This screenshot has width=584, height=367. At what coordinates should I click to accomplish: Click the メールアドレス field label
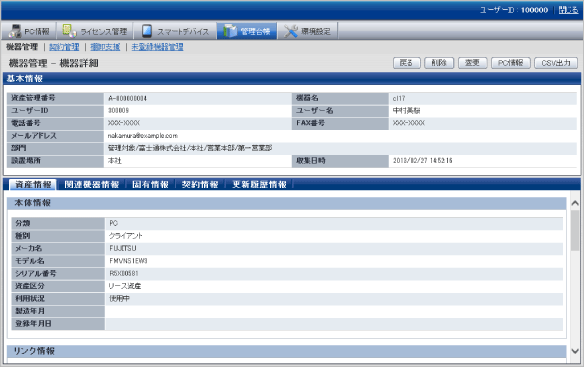point(34,136)
